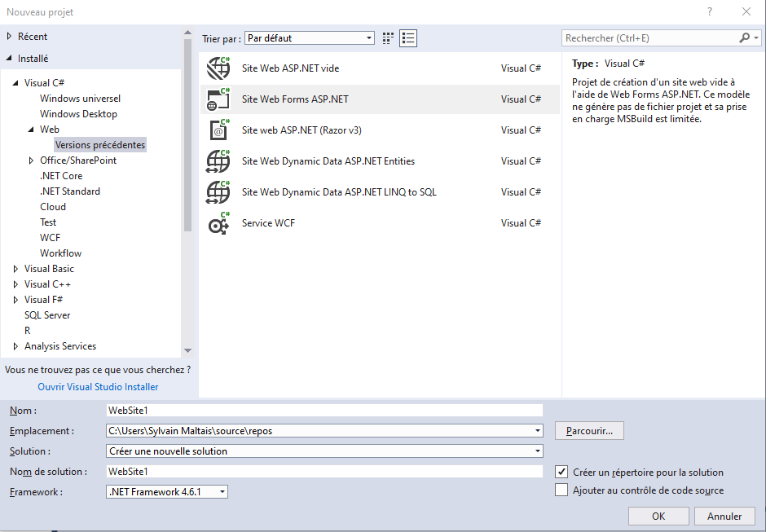The width and height of the screenshot is (766, 532).
Task: Select the Site Web Forms ASP.NET icon
Action: pos(218,99)
